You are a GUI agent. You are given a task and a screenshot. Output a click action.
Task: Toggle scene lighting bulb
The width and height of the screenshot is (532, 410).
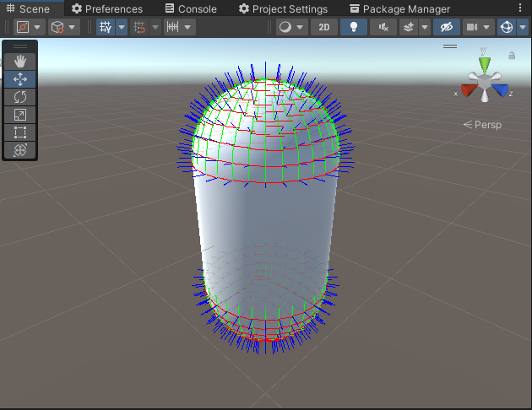click(354, 27)
